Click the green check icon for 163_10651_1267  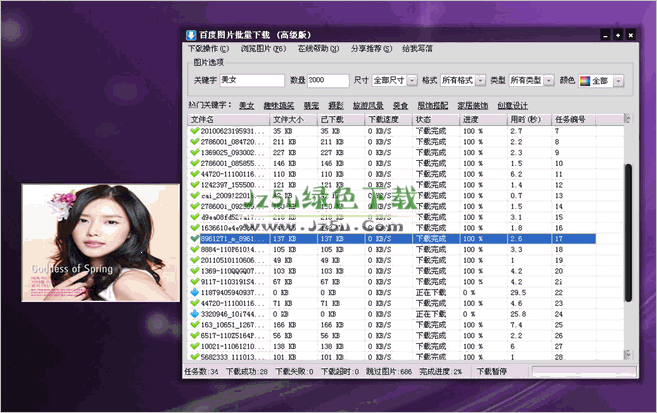tap(194, 325)
